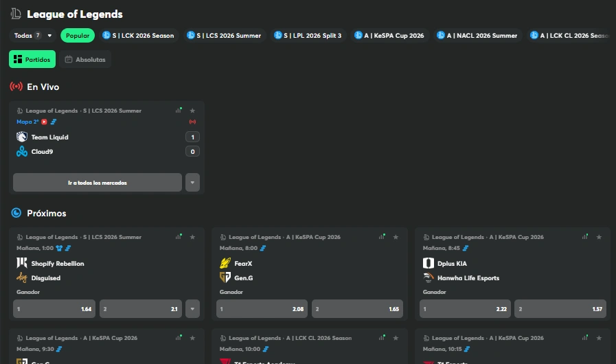Favorite the Mañana 9:30 KeSPA Cup match
616x364 pixels.
[x=192, y=338]
